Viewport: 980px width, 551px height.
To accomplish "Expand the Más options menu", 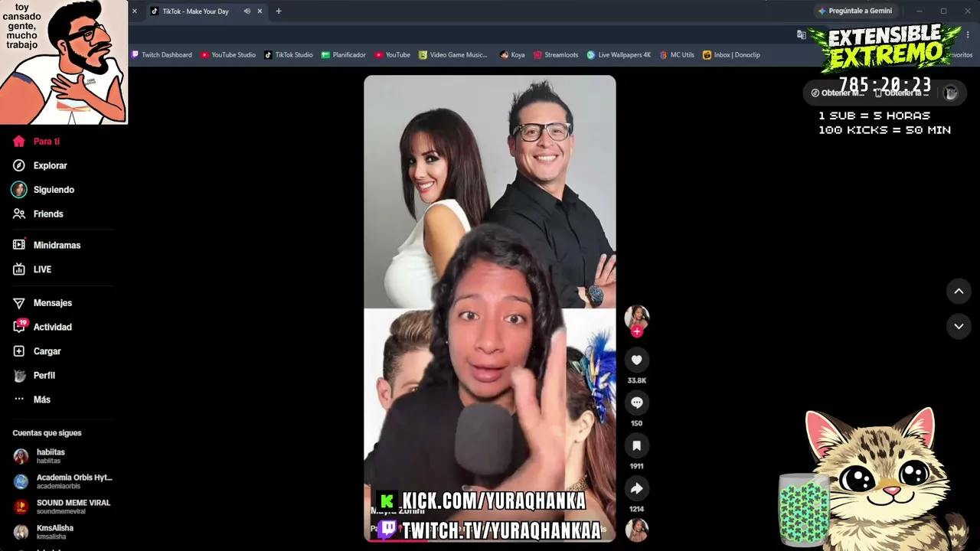I will (31, 399).
